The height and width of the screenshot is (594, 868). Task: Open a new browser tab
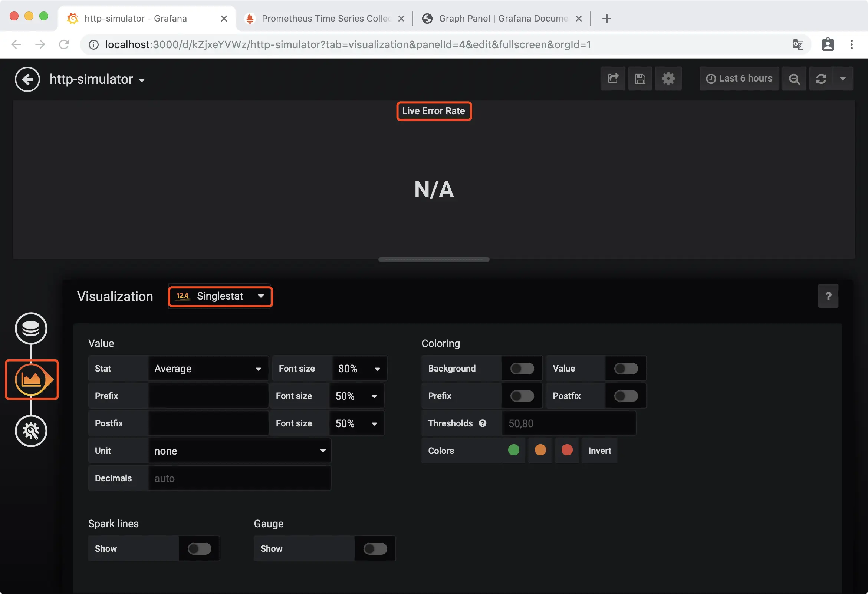(607, 18)
